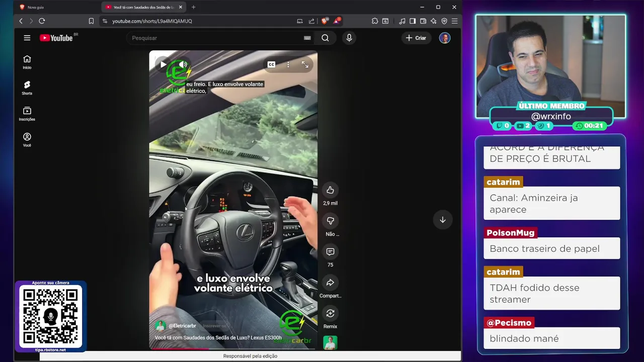Screen dimensions: 644x362
Task: Click the PoisonMug username tag
Action: [510, 233]
